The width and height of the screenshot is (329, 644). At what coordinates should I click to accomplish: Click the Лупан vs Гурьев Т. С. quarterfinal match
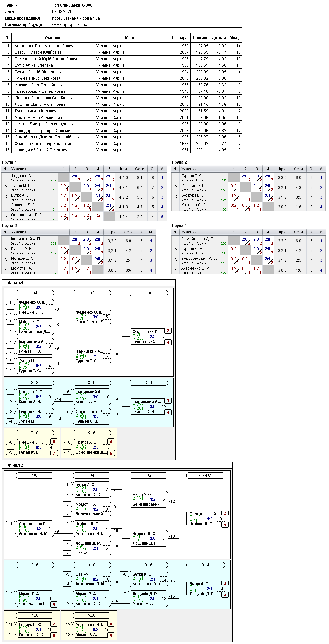pyautogui.click(x=35, y=366)
